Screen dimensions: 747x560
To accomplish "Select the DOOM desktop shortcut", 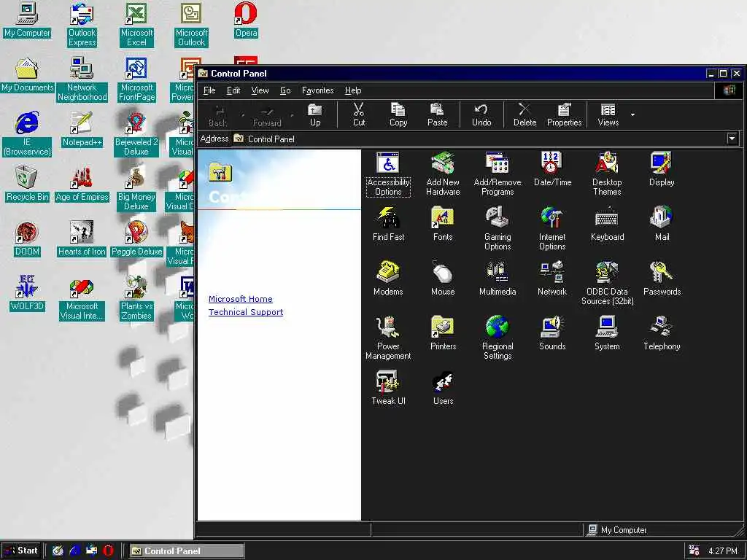I will (27, 239).
